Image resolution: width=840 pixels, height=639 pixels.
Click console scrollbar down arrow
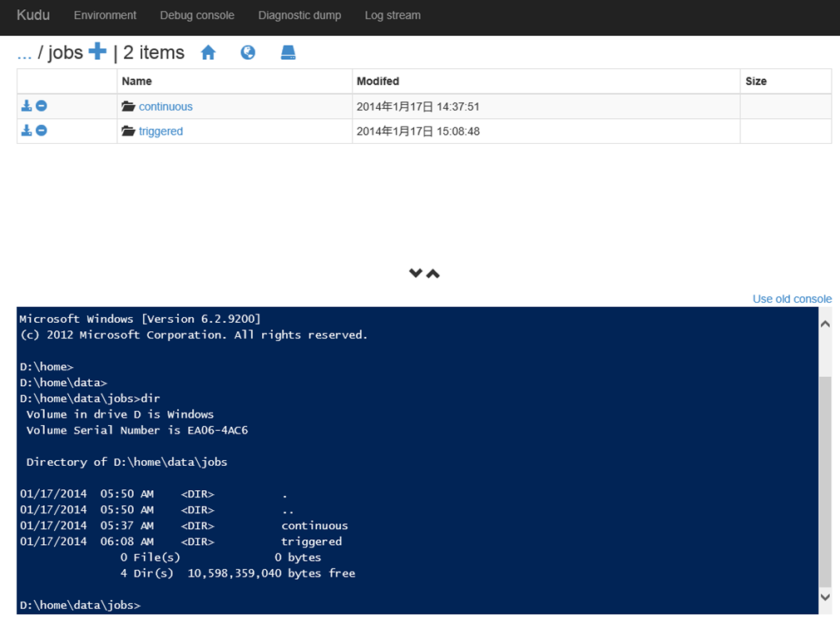(825, 597)
